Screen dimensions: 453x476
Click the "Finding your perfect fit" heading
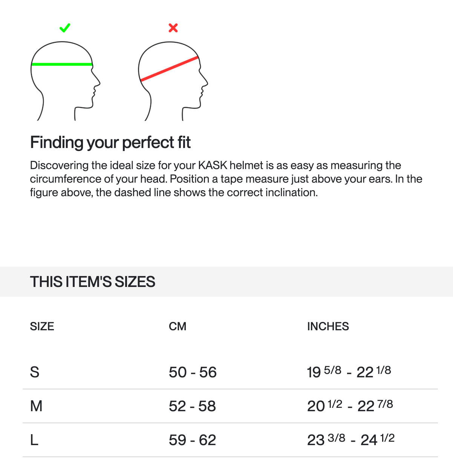pyautogui.click(x=110, y=143)
